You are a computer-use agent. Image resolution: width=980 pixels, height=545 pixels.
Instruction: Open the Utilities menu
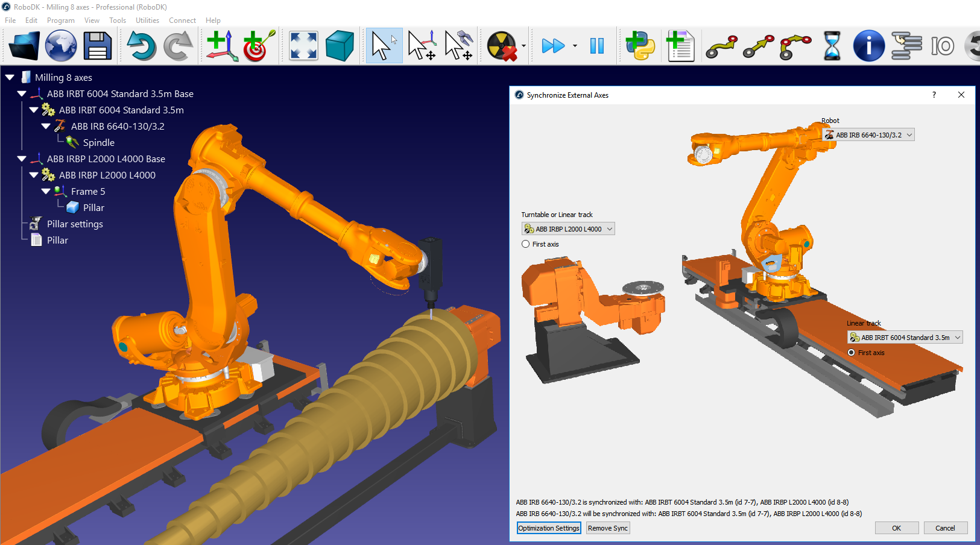(147, 20)
